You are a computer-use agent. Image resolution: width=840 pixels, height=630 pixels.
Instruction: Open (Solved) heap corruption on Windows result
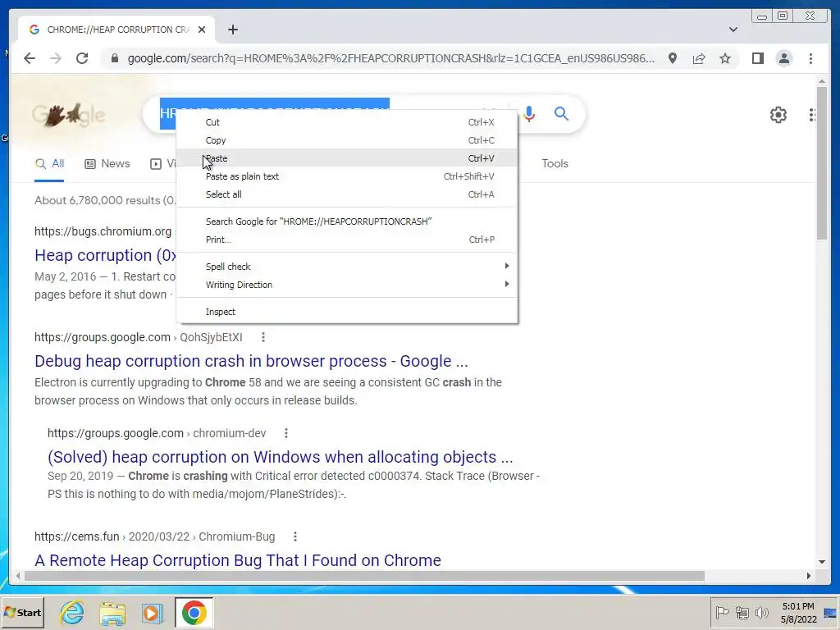point(281,457)
